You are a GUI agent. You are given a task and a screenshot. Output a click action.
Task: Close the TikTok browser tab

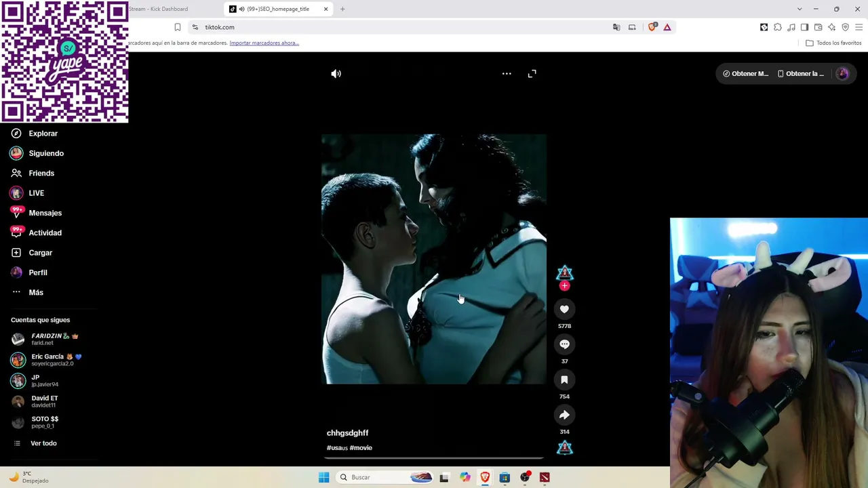(x=325, y=9)
